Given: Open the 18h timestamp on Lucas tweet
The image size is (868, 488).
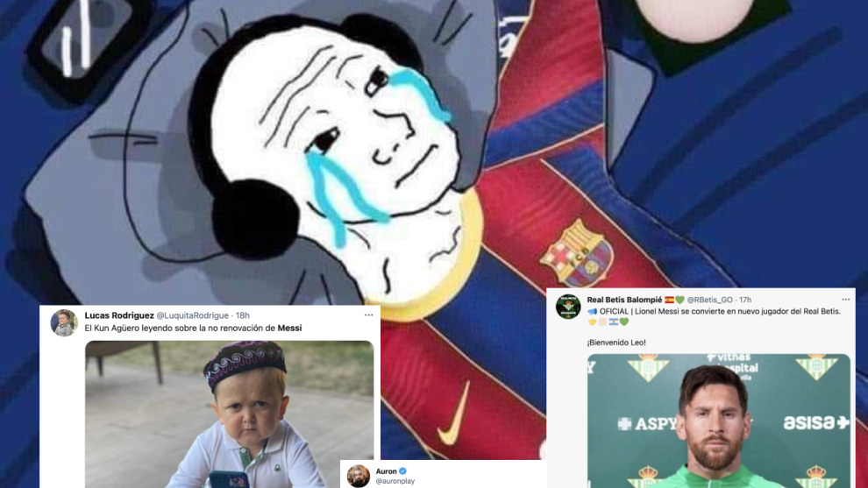Looking at the screenshot, I should coord(243,315).
